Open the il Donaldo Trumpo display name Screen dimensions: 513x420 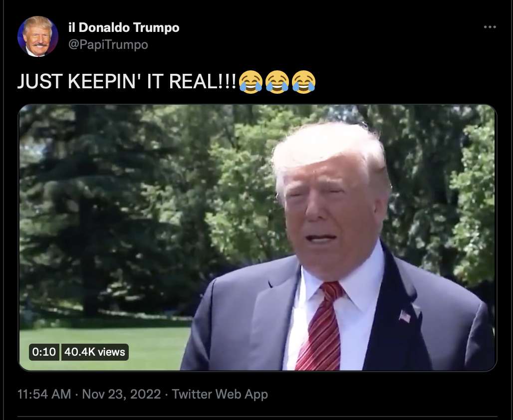pos(124,27)
